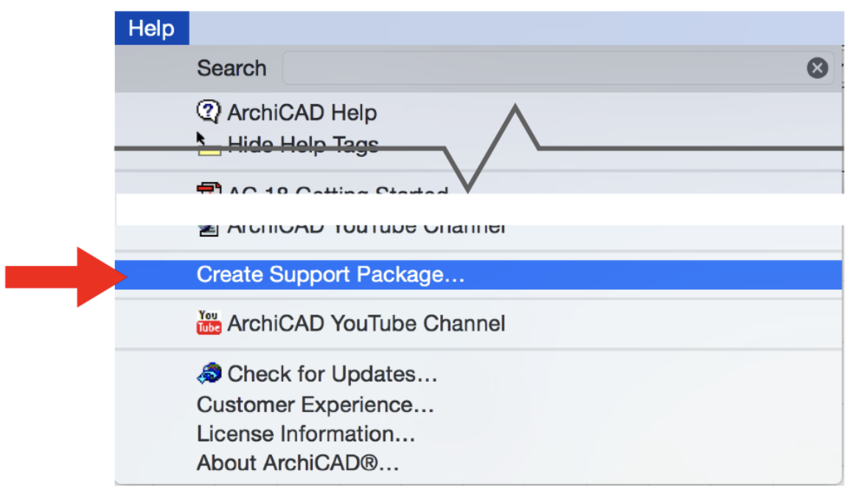The width and height of the screenshot is (861, 504).
Task: Click the globe icon beside Check for Updates
Action: 209,373
